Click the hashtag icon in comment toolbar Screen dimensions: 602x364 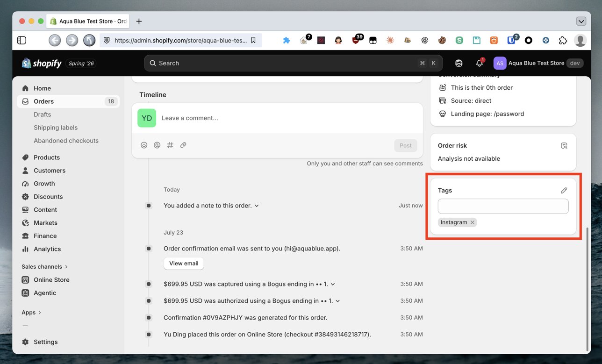pos(170,145)
